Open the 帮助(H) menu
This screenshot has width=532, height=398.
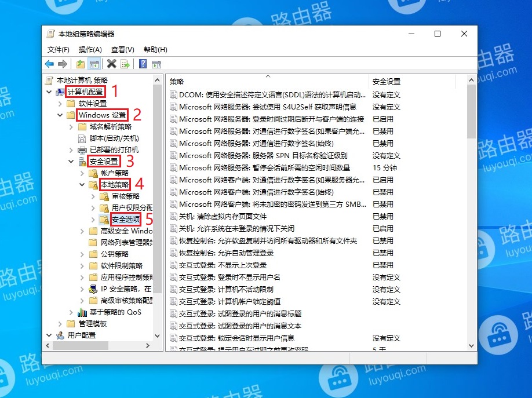coord(155,50)
